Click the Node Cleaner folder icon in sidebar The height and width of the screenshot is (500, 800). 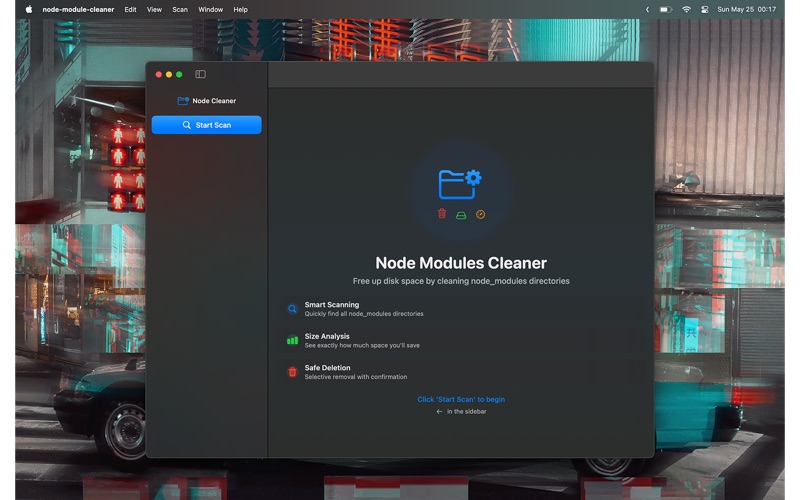(x=183, y=101)
